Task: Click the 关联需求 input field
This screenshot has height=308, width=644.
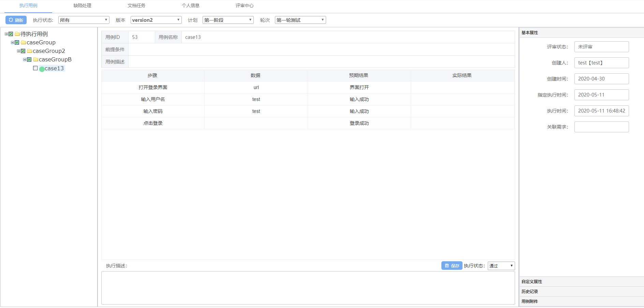Action: [601, 127]
